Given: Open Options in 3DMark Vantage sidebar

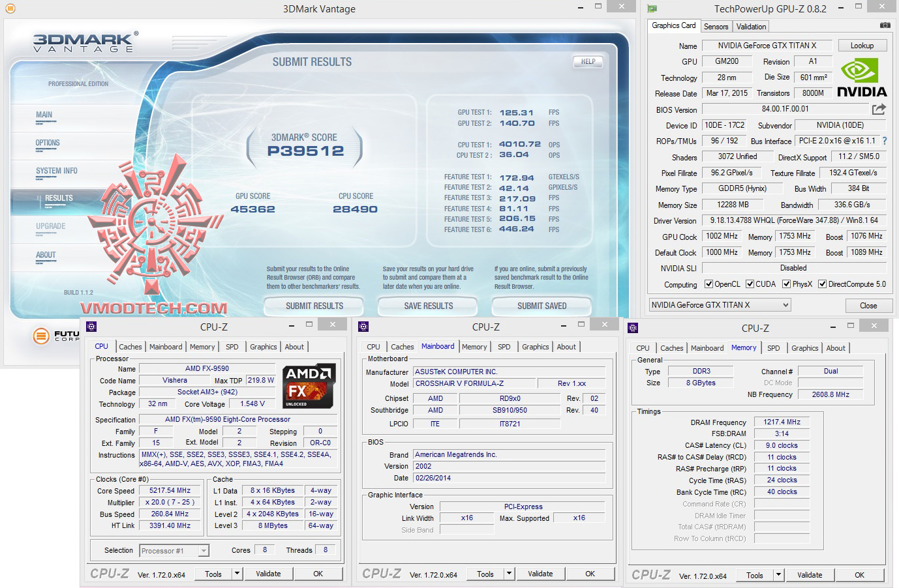Looking at the screenshot, I should (x=48, y=143).
